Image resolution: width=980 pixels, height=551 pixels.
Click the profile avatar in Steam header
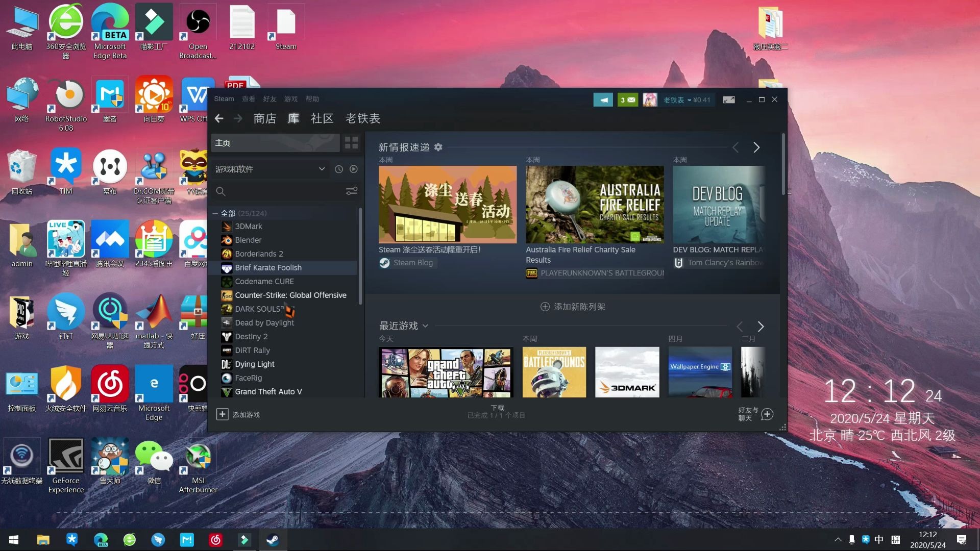tap(650, 100)
